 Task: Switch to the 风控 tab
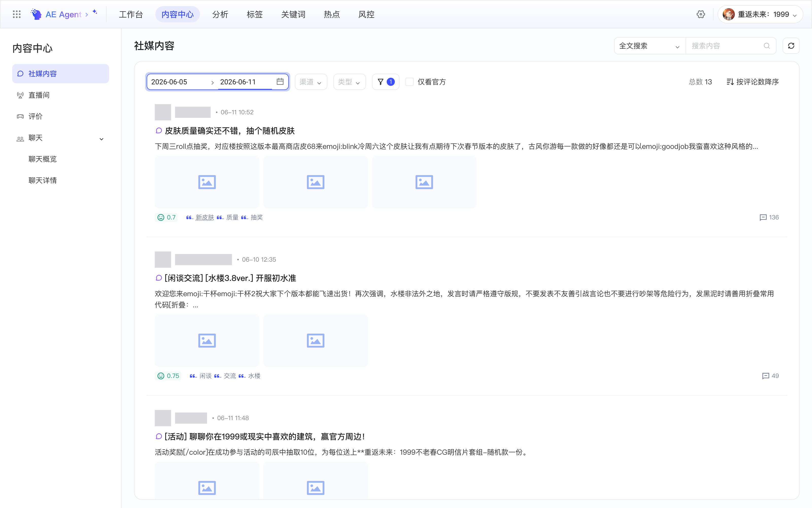(366, 14)
